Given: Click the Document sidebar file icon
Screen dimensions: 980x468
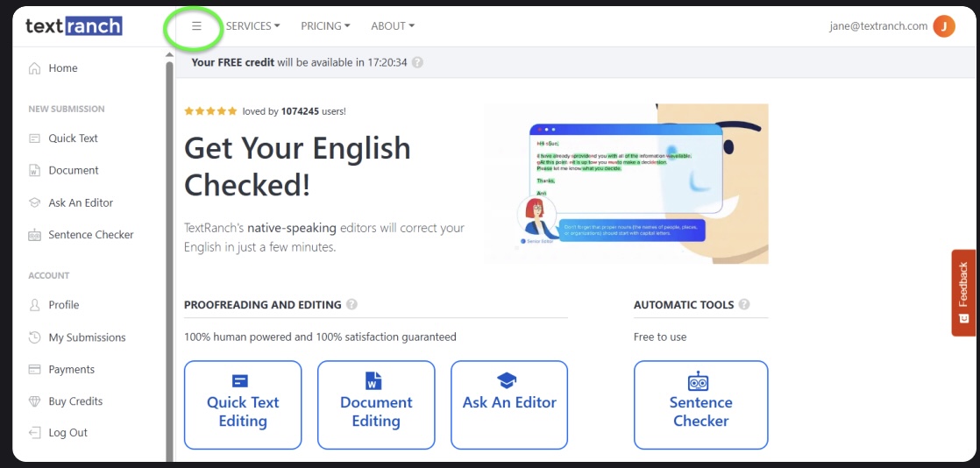Looking at the screenshot, I should pyautogui.click(x=35, y=170).
